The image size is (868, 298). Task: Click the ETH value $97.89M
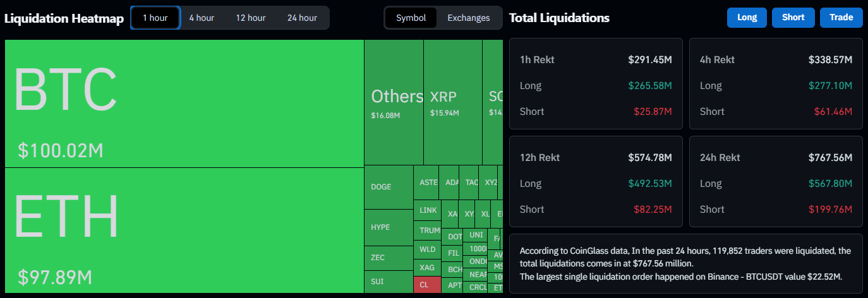[55, 277]
